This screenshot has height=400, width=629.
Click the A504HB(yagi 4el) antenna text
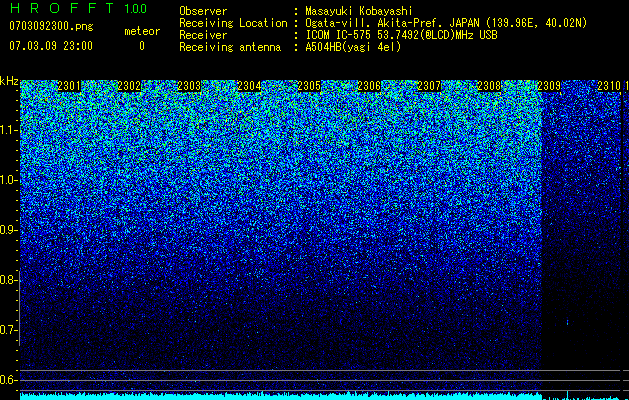[x=353, y=47]
